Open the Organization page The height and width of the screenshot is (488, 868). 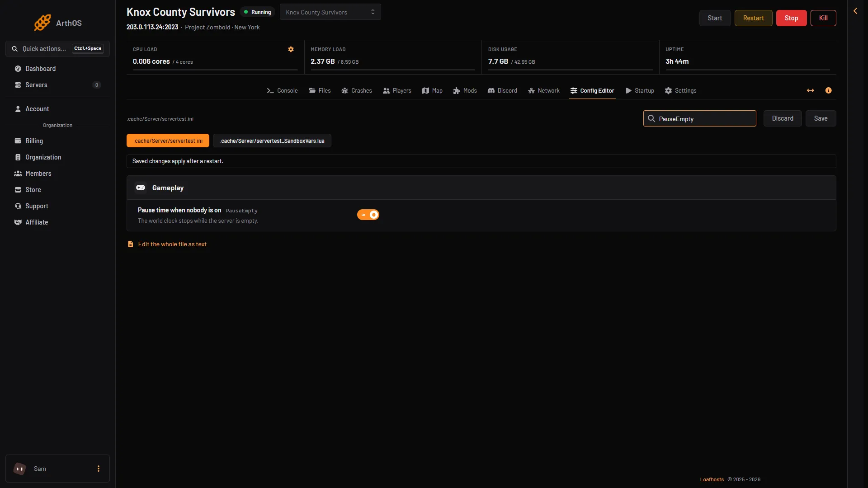pos(57,157)
